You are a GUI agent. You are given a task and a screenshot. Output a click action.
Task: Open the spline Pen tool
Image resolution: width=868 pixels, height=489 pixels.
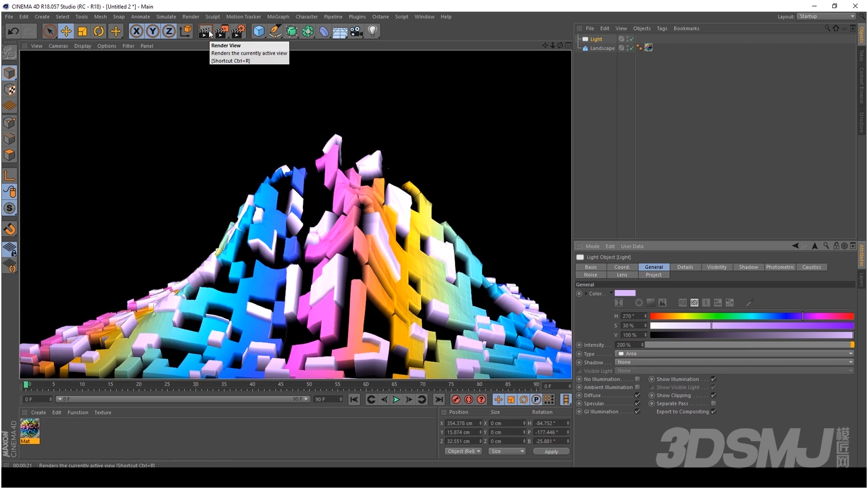(x=275, y=31)
